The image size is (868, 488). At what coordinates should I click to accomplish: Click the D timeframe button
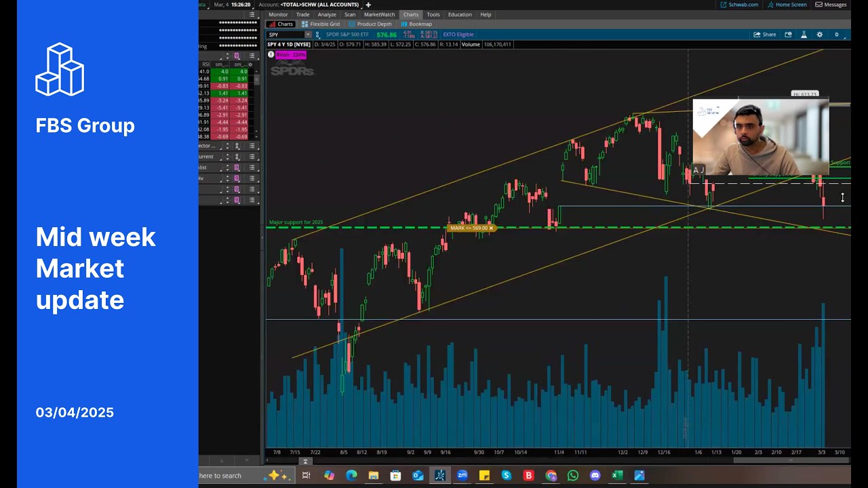pyautogui.click(x=836, y=35)
